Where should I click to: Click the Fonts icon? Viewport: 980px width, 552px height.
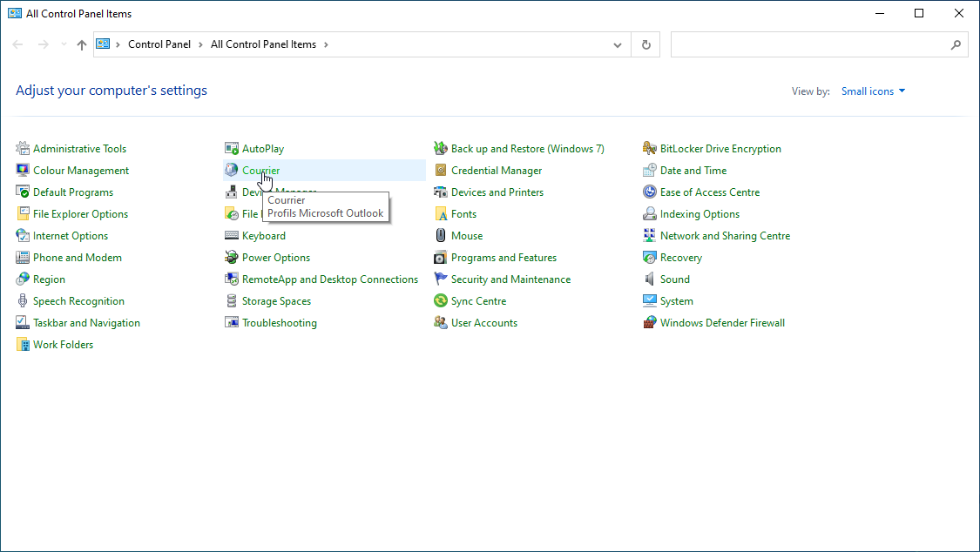(441, 214)
